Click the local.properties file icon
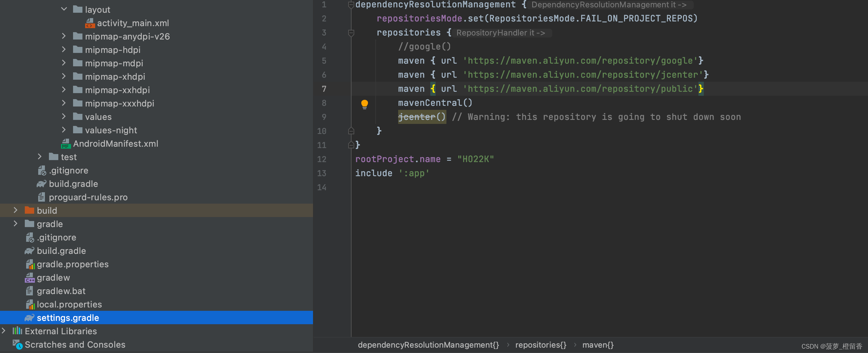This screenshot has height=353, width=868. [30, 304]
